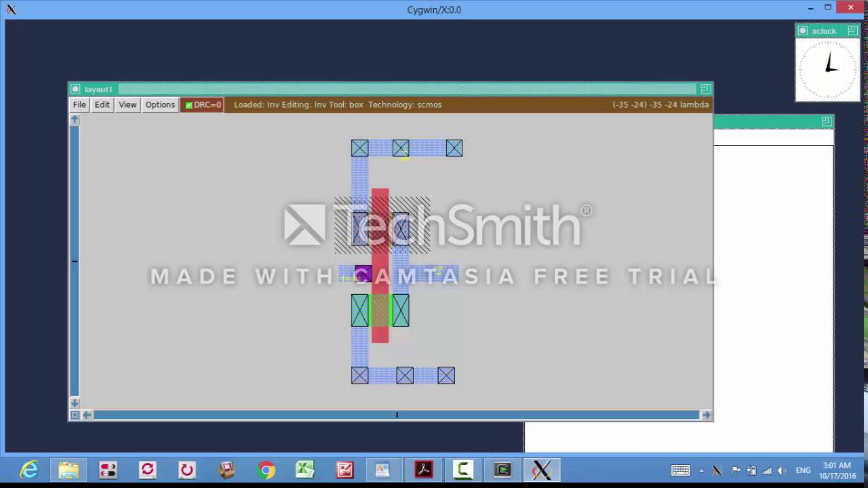Viewport: 868px width, 488px height.
Task: Open the Options menu in layout1
Action: [x=160, y=104]
